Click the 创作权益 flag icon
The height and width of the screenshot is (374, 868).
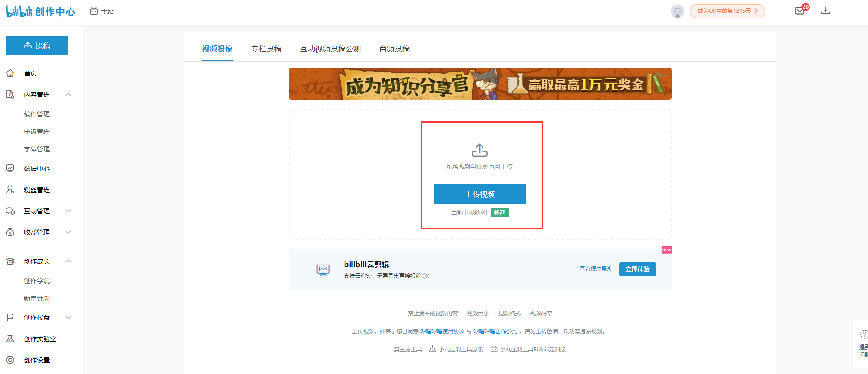10,318
